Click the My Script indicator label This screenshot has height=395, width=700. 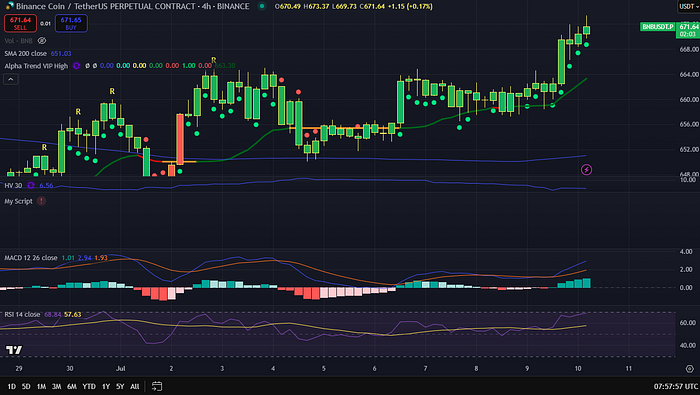point(18,201)
